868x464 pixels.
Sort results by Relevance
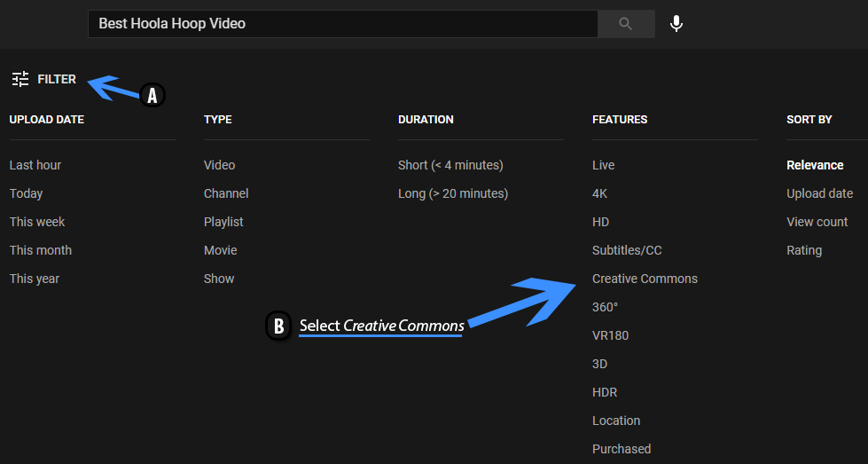pos(815,165)
